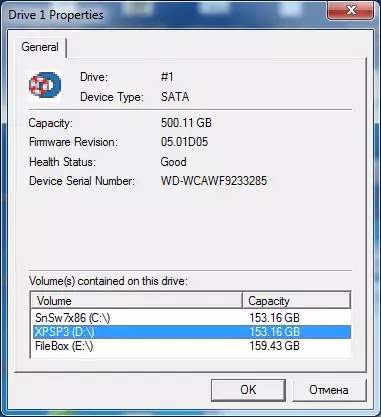
Task: Switch to the General tab
Action: point(40,47)
